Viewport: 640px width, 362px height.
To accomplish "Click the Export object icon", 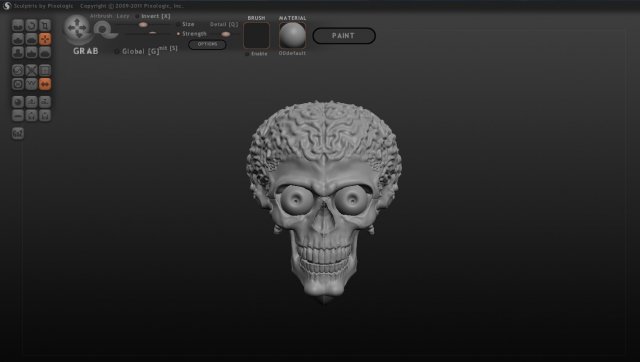I will pyautogui.click(x=45, y=102).
